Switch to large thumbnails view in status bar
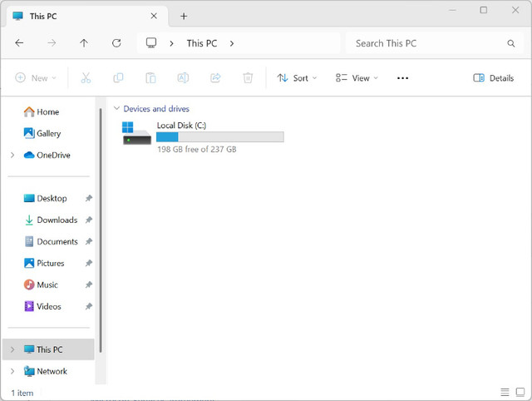 pyautogui.click(x=520, y=392)
